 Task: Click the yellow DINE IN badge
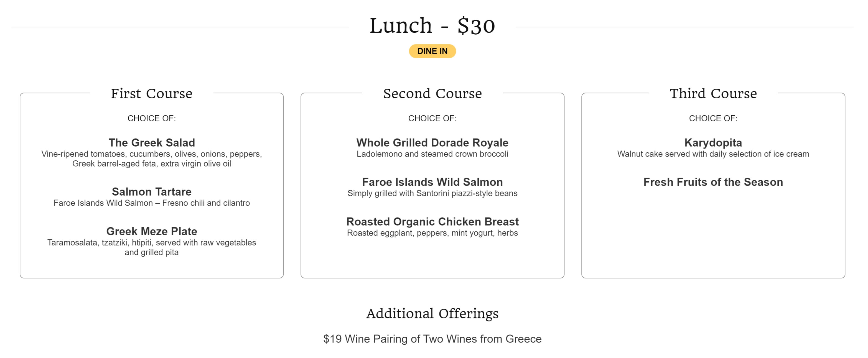pyautogui.click(x=432, y=51)
